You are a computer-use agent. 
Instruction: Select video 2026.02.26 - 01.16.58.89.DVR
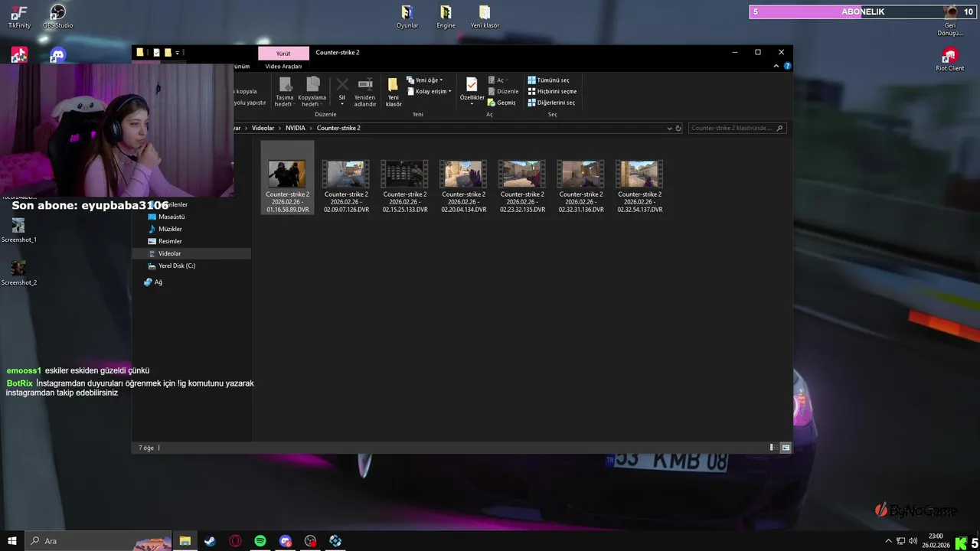287,178
